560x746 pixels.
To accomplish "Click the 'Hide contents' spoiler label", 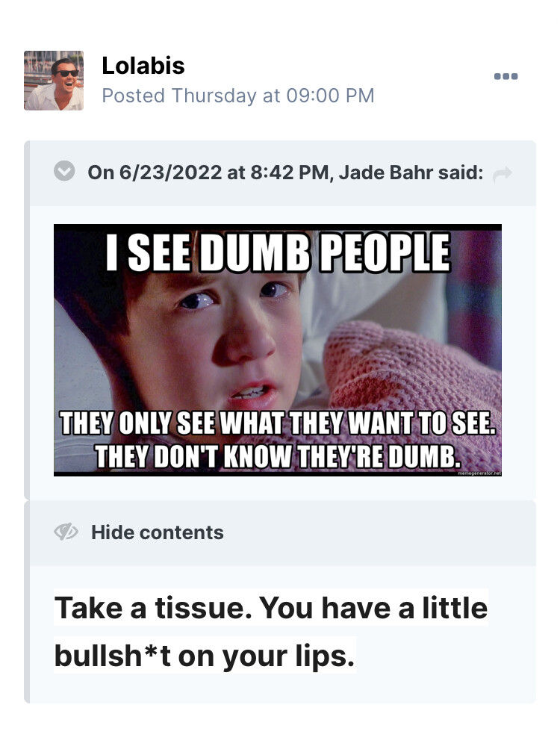I will click(x=157, y=532).
